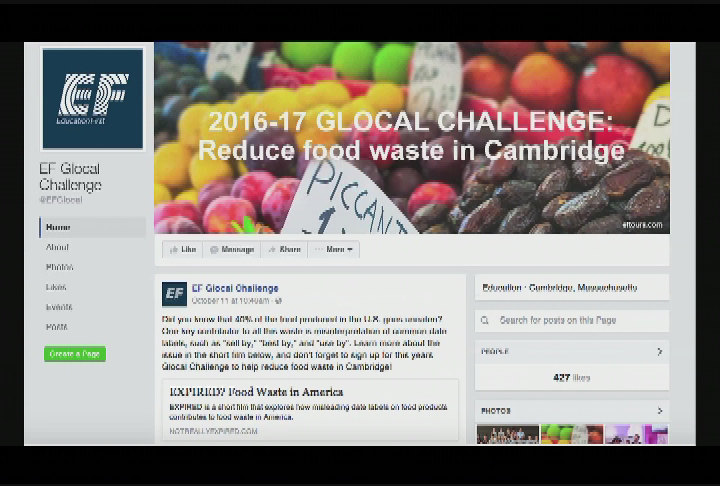Image resolution: width=720 pixels, height=486 pixels.
Task: Open the About tab in sidebar
Action: 57,247
